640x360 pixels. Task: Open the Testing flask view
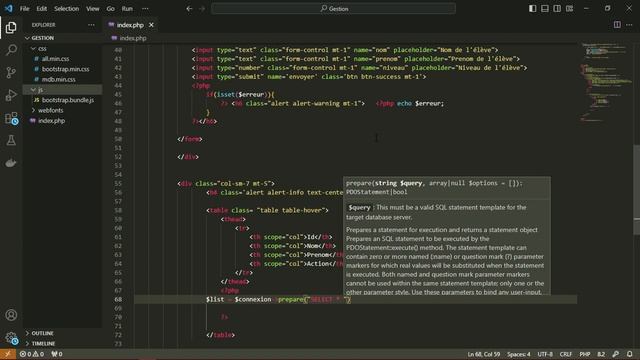click(11, 140)
